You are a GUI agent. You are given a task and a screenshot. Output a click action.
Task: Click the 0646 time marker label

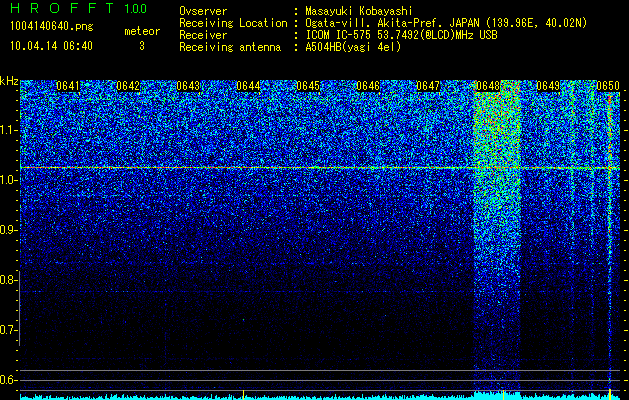[x=368, y=86]
